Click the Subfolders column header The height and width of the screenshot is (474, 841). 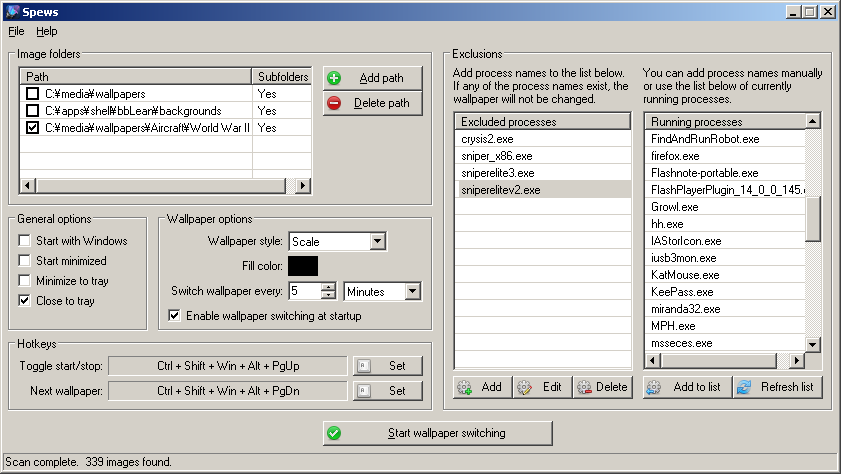tap(282, 77)
